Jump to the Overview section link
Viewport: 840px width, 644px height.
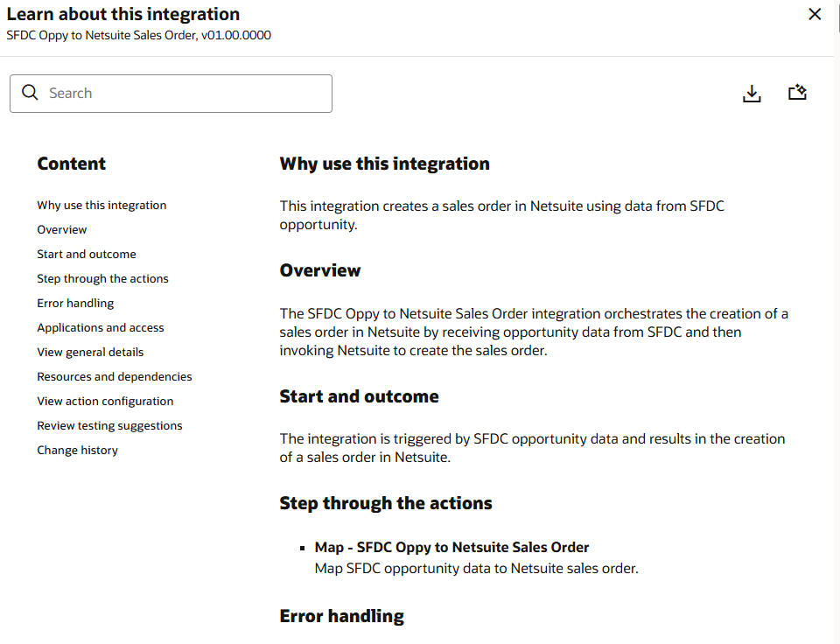pyautogui.click(x=62, y=229)
